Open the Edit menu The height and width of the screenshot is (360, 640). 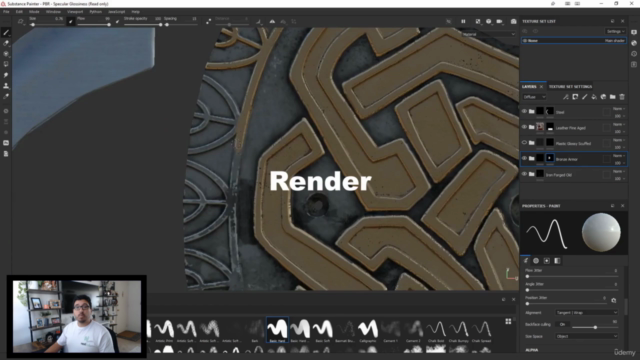(19, 12)
